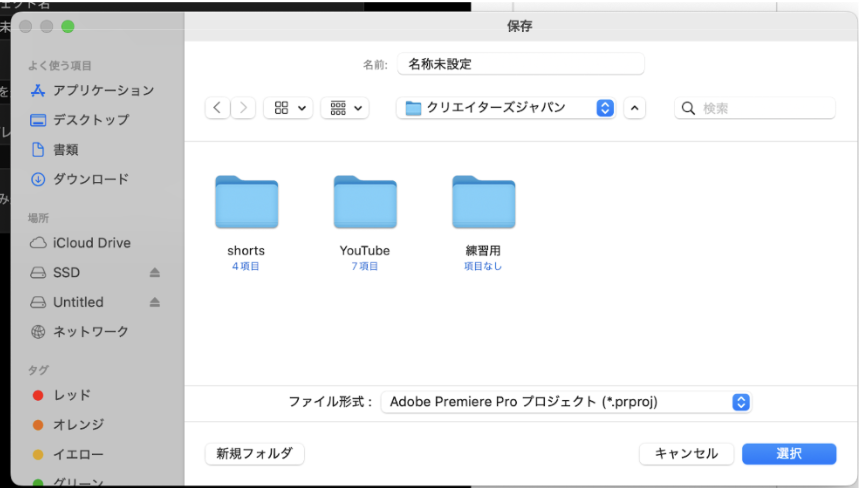The width and height of the screenshot is (860, 488).
Task: Open the クリエイターズジャパン location popup
Action: (505, 108)
